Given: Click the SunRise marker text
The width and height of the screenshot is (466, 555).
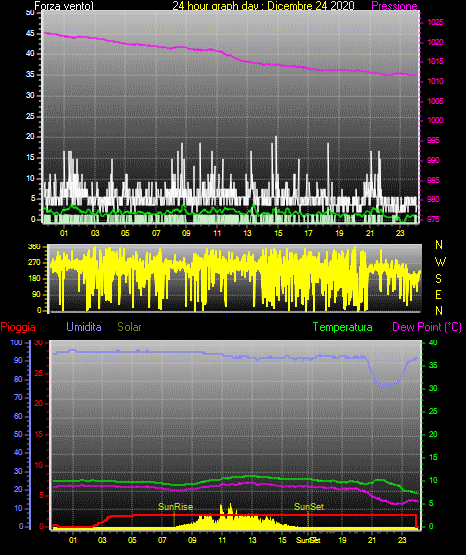Looking at the screenshot, I should pyautogui.click(x=176, y=507).
